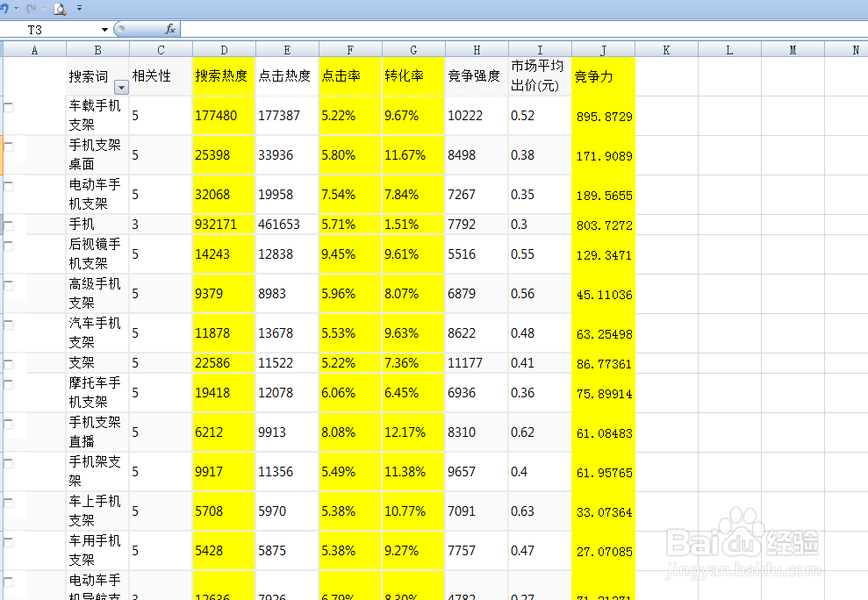
Task: Select column B header
Action: click(x=97, y=50)
